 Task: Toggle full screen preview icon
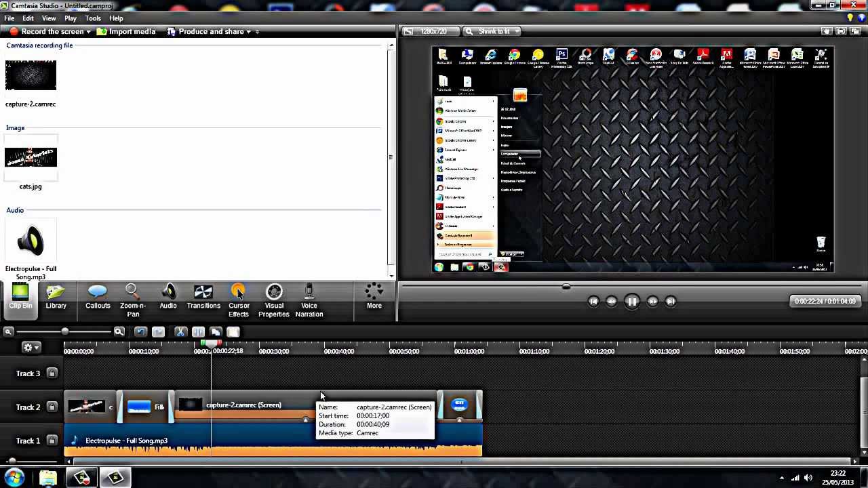click(841, 31)
